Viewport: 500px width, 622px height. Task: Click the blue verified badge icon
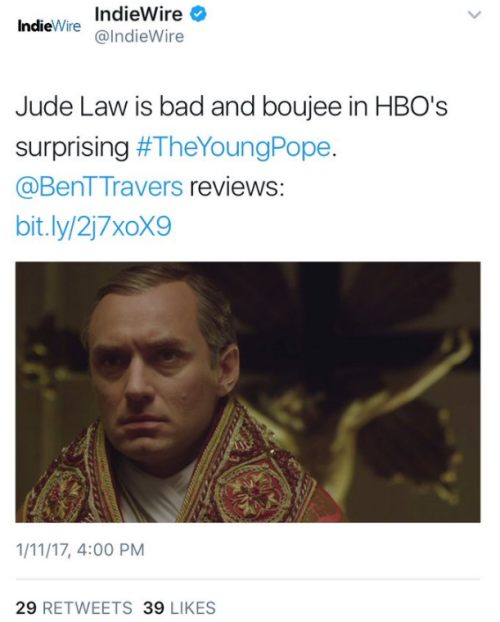(198, 14)
